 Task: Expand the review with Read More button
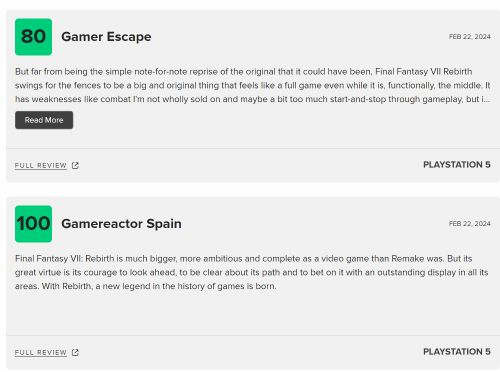(x=44, y=120)
